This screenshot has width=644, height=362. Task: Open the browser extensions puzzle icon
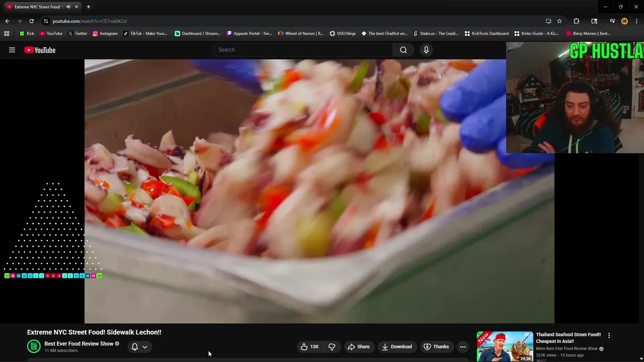point(577,21)
